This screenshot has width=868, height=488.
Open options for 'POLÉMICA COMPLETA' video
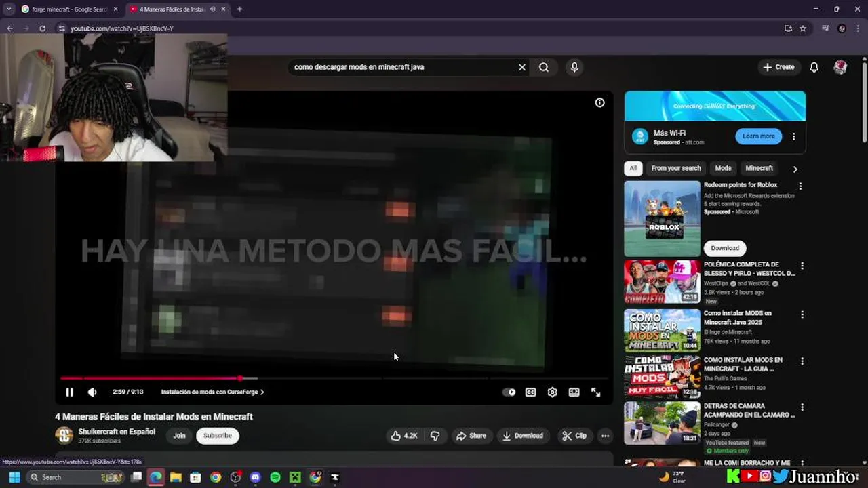pos(802,266)
